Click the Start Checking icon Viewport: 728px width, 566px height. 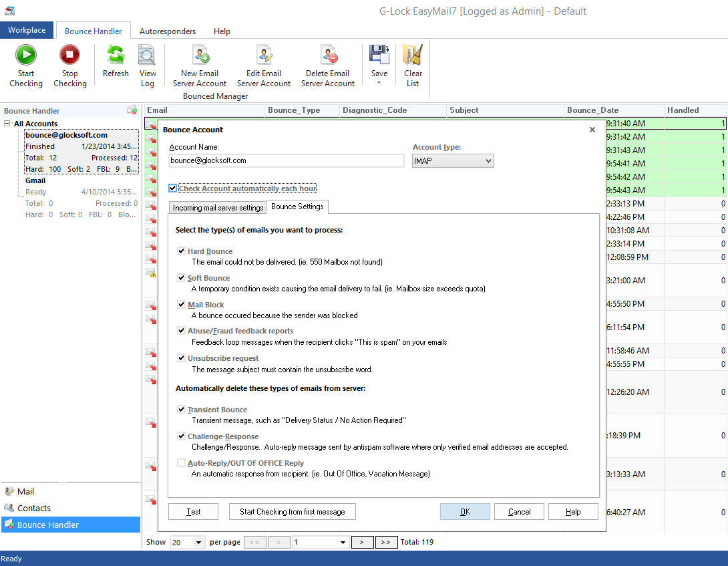26,55
